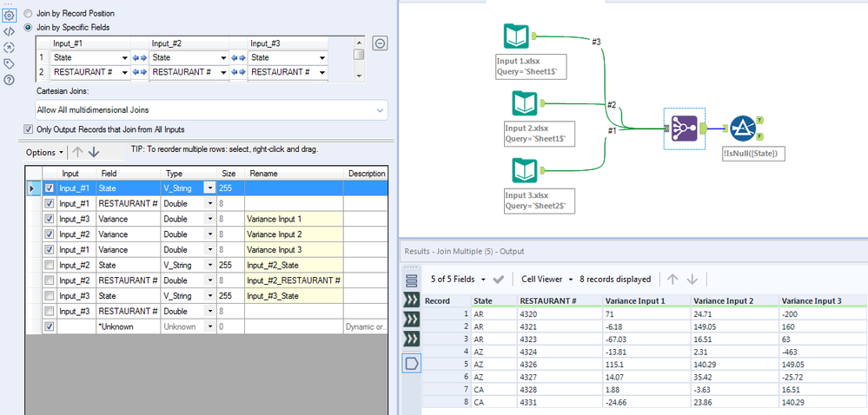Select the Filter tool on canvas
This screenshot has height=415, width=868.
[x=743, y=128]
